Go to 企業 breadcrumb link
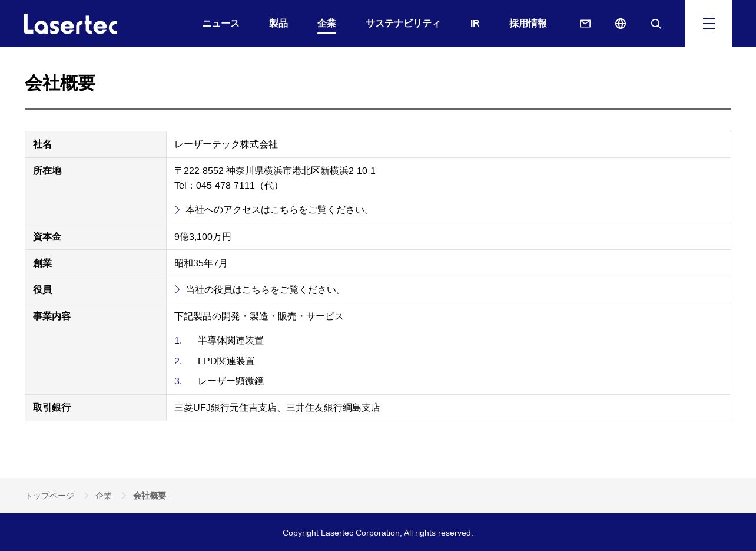Viewport: 756px width, 551px height. tap(104, 496)
